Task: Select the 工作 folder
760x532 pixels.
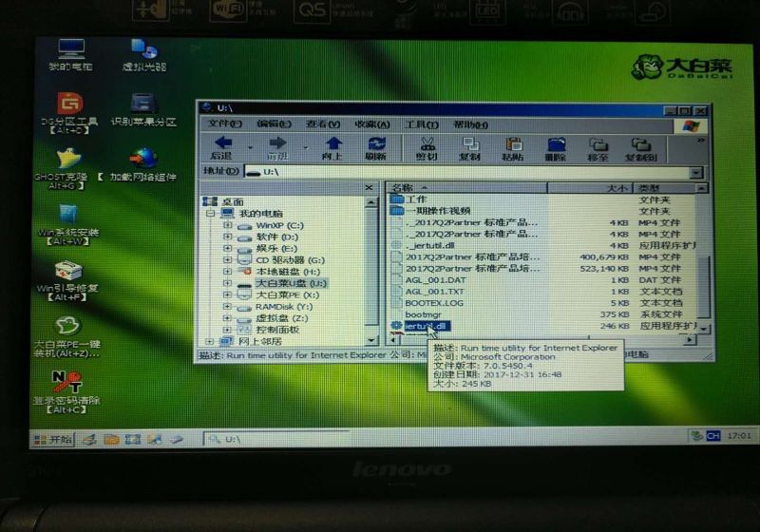Action: (416, 199)
